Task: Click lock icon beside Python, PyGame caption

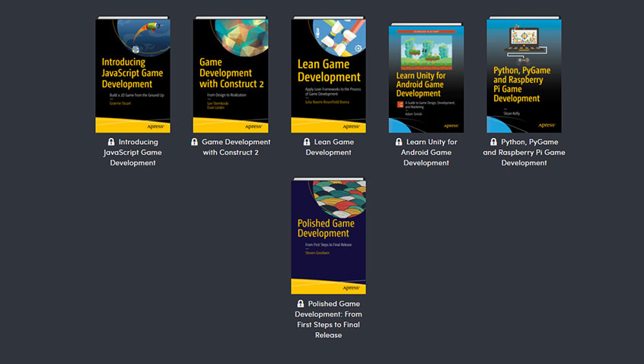Action: coord(493,142)
